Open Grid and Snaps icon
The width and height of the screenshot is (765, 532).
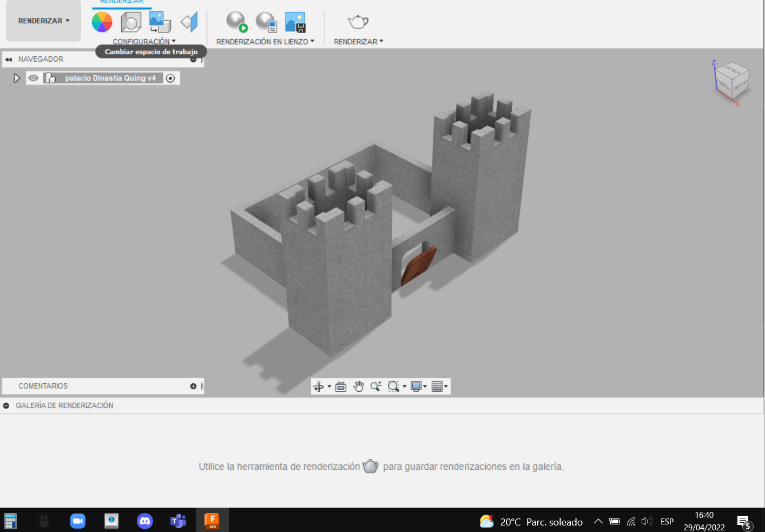coord(437,386)
